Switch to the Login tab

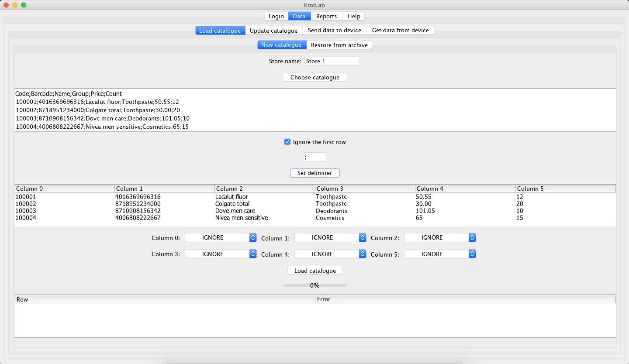tap(276, 16)
